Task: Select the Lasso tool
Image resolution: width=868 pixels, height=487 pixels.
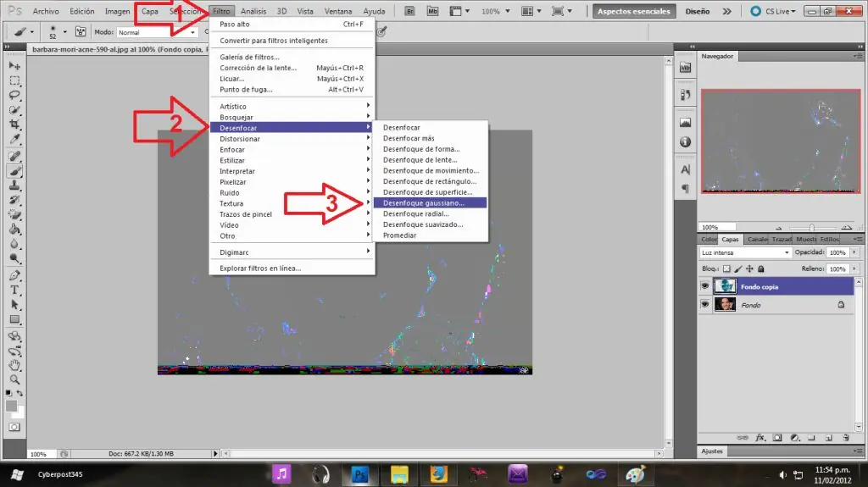Action: click(x=15, y=95)
